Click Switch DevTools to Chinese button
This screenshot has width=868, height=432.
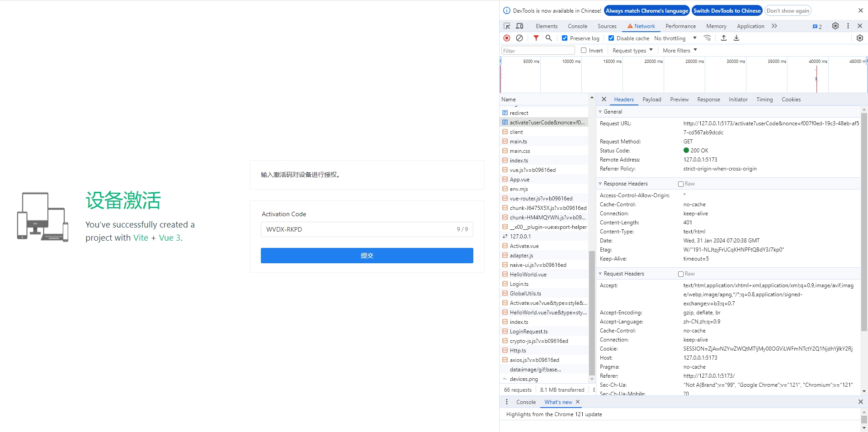point(727,11)
